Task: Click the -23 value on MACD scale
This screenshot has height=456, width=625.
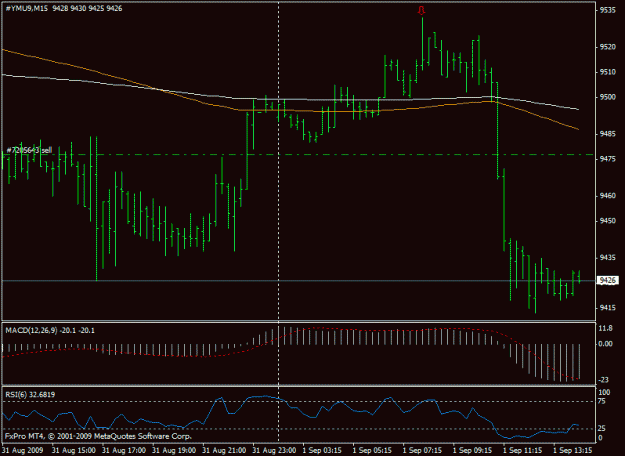Action: (x=604, y=380)
